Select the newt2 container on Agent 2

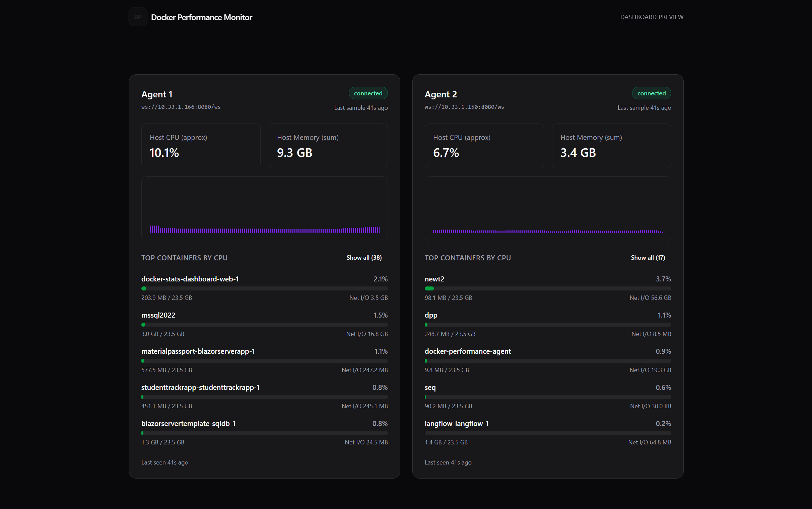coord(434,279)
